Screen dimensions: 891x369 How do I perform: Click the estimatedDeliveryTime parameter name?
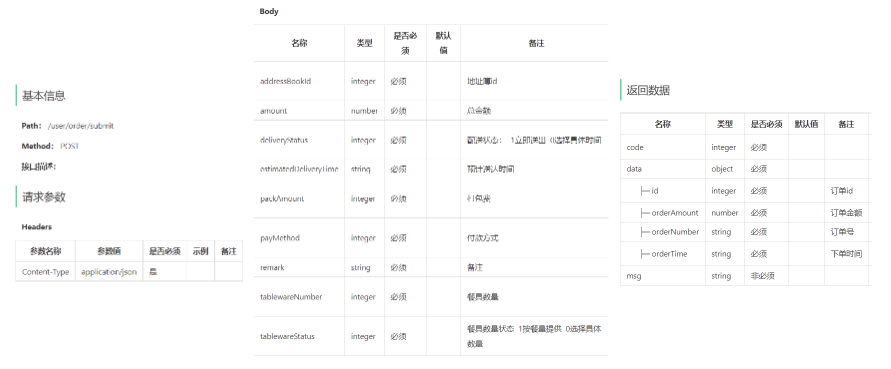(299, 169)
